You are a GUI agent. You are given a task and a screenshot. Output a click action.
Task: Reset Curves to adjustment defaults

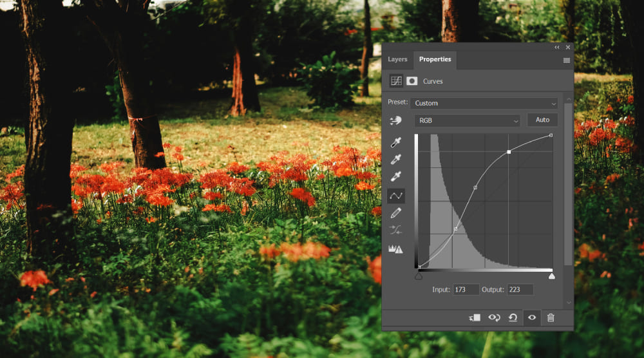(513, 318)
